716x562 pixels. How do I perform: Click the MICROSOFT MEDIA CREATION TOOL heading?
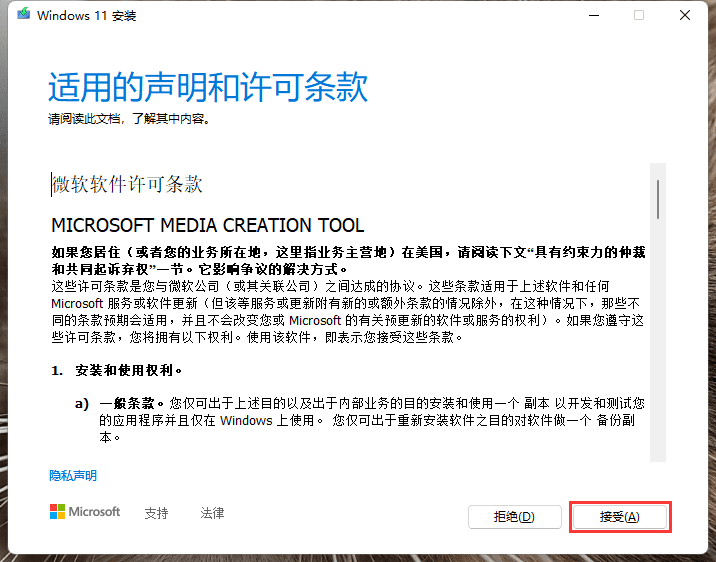[x=207, y=225]
